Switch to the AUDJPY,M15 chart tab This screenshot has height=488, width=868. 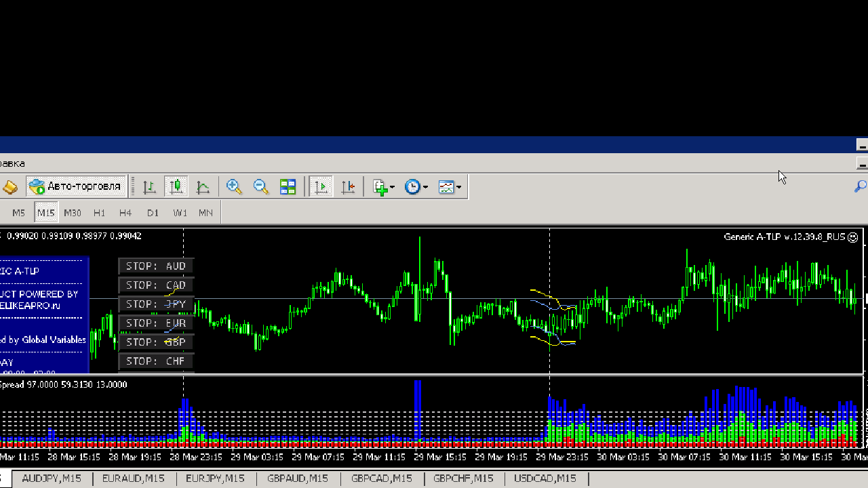pos(52,479)
